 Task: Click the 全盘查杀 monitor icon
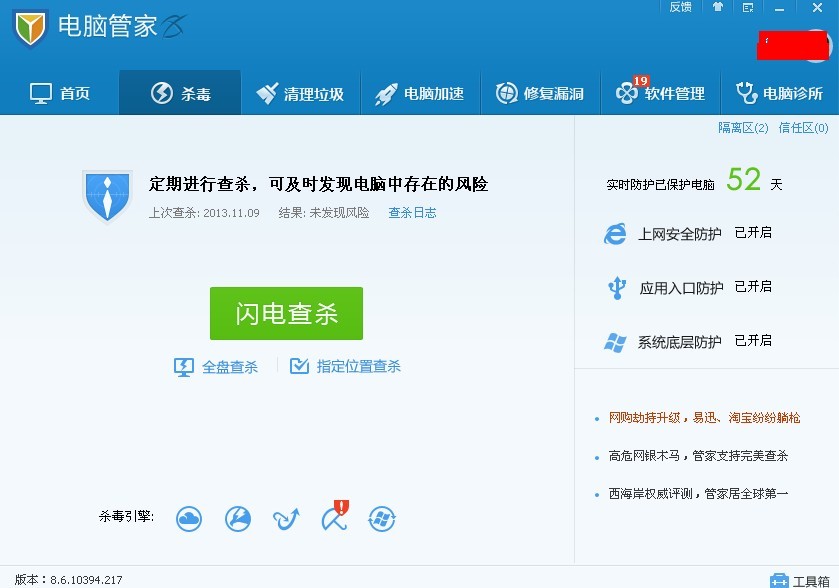coord(184,367)
